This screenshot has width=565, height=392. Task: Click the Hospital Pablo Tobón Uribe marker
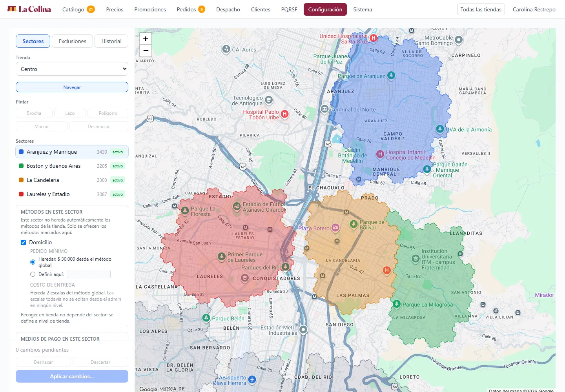coord(285,114)
